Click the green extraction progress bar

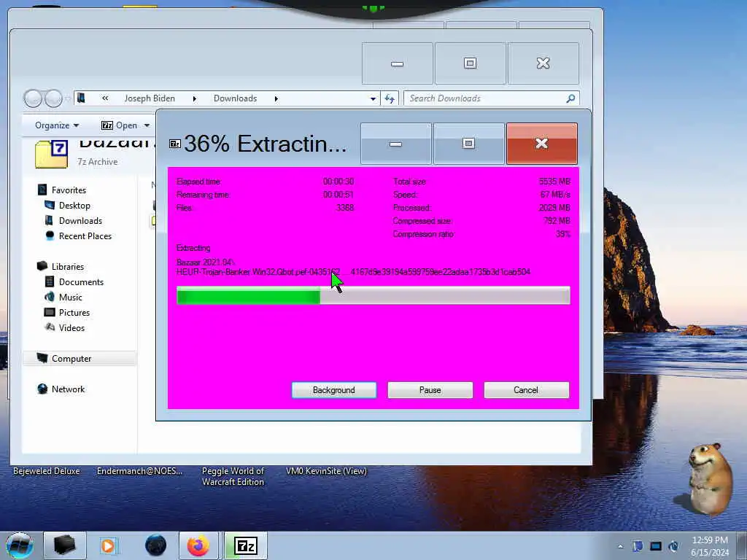[x=373, y=296]
